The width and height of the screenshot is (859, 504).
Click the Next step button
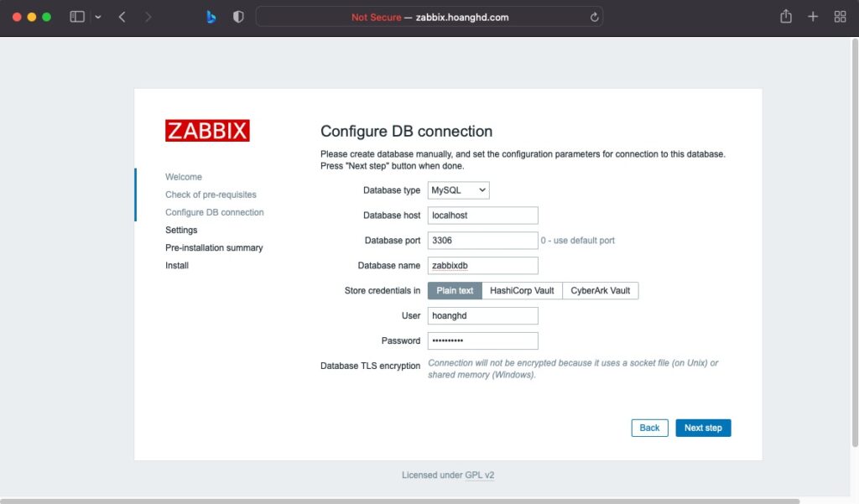pos(704,428)
